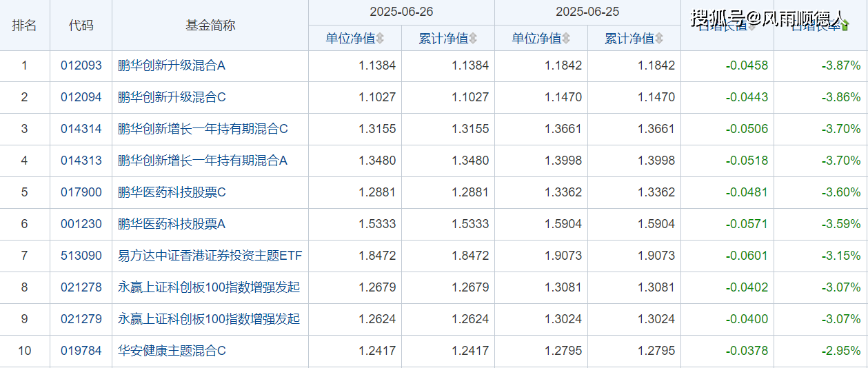
Task: Select 06-26 累计净值 1.2679 for fund 021278
Action: point(470,287)
